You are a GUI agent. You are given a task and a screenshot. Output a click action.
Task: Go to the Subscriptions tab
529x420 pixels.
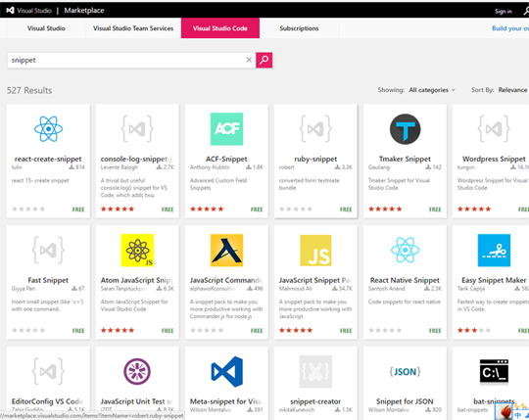[299, 28]
